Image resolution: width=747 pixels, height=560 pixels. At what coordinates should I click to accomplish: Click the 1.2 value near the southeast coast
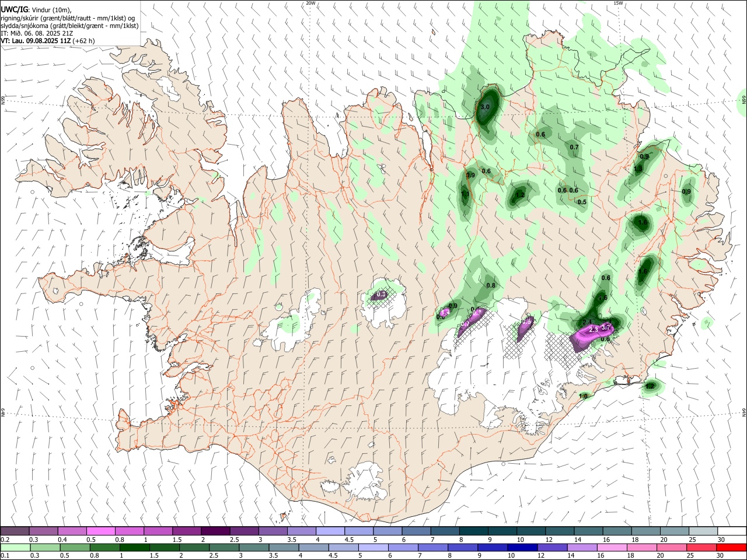tap(650, 386)
